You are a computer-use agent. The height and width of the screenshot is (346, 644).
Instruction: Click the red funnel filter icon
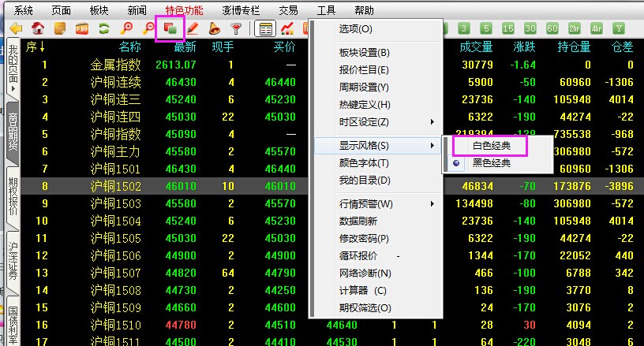(235, 28)
